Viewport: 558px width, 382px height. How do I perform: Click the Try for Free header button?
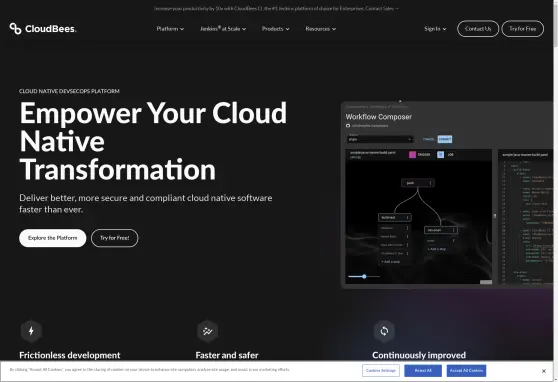[522, 29]
